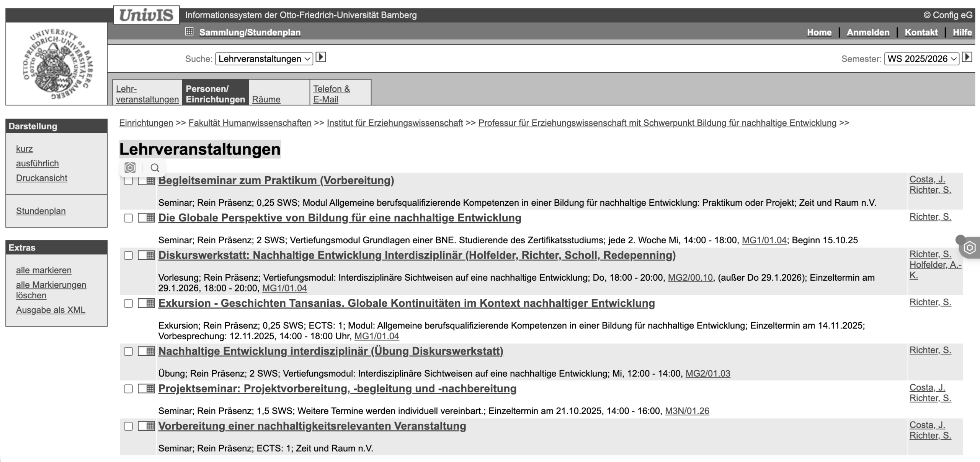This screenshot has height=462, width=980.
Task: Click the timetable icon beside Projektseminar
Action: [x=147, y=389]
